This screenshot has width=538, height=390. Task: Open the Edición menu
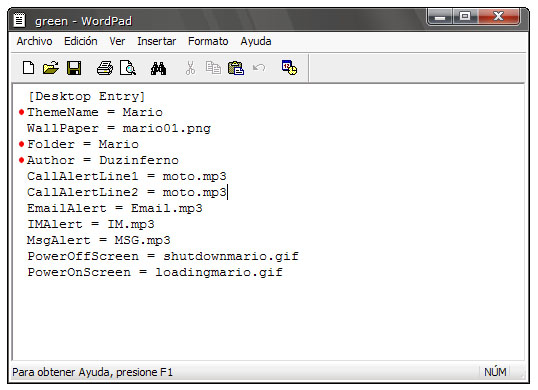(x=81, y=41)
